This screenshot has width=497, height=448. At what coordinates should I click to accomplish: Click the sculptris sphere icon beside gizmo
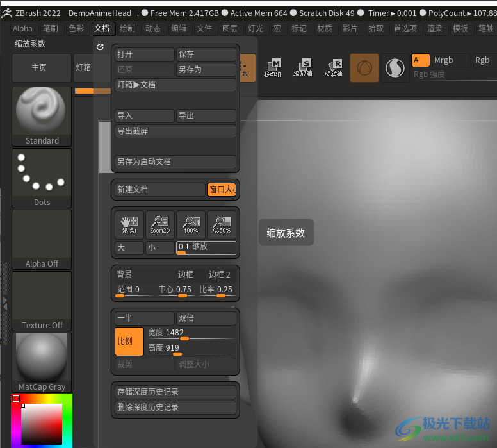(395, 67)
